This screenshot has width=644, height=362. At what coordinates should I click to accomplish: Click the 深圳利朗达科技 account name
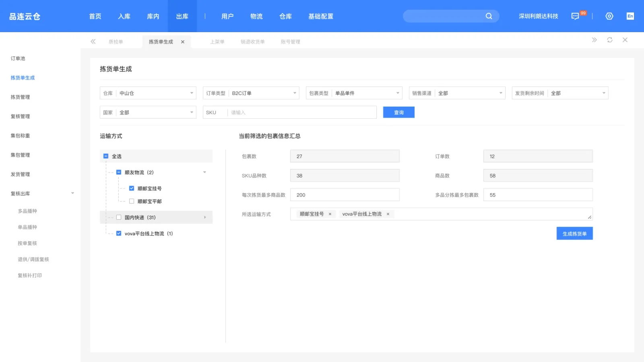click(x=539, y=16)
